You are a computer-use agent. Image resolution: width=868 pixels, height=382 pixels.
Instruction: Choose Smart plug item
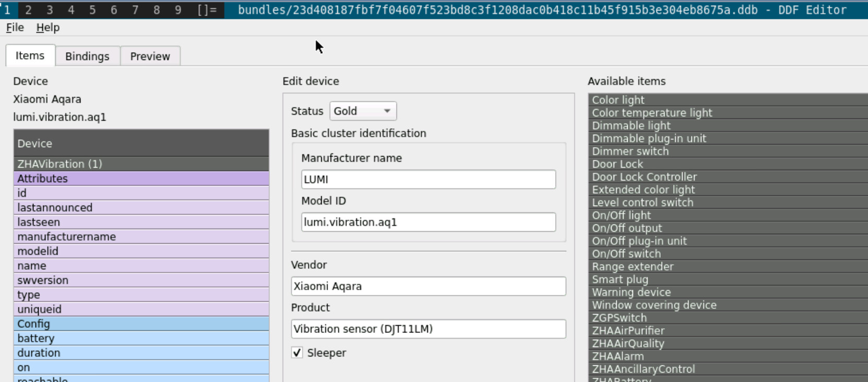(x=728, y=280)
